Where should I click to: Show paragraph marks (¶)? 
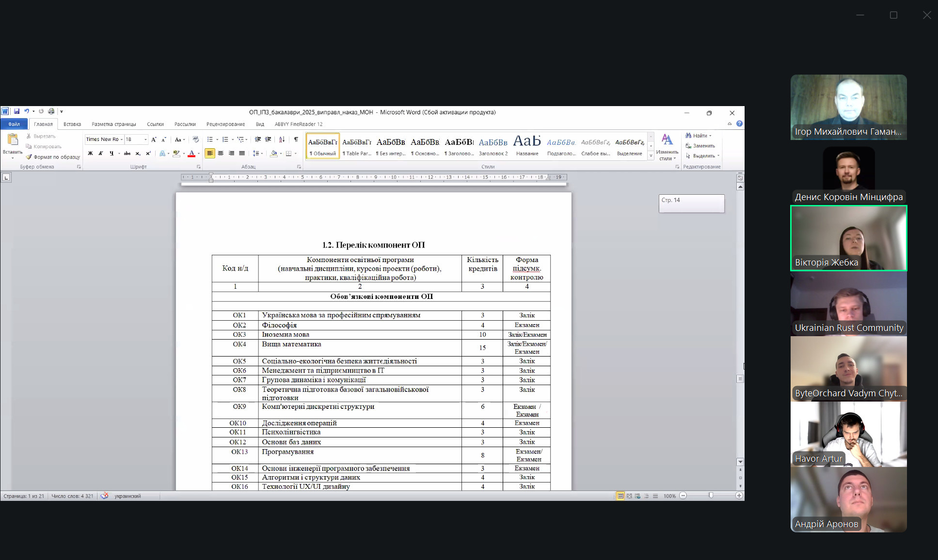296,140
